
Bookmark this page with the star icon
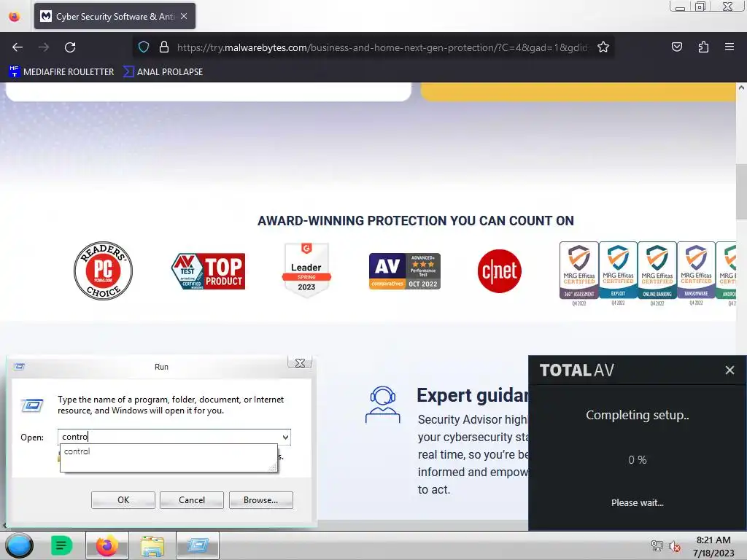(603, 47)
